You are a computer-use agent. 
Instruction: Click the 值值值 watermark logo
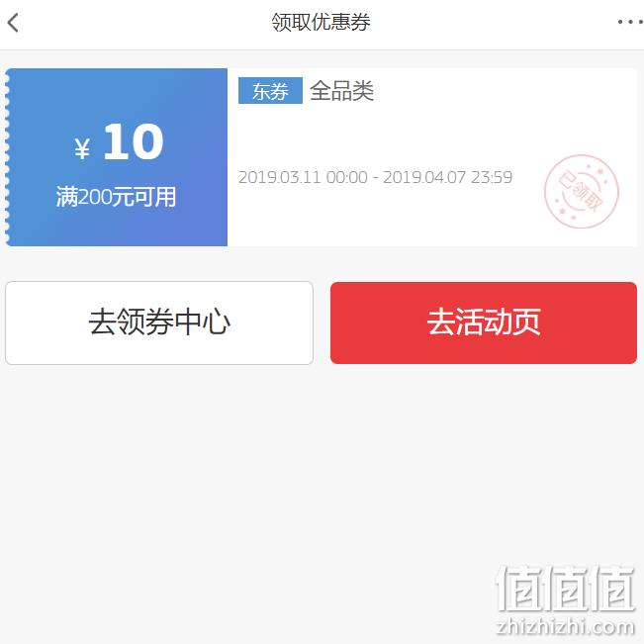pos(566,589)
